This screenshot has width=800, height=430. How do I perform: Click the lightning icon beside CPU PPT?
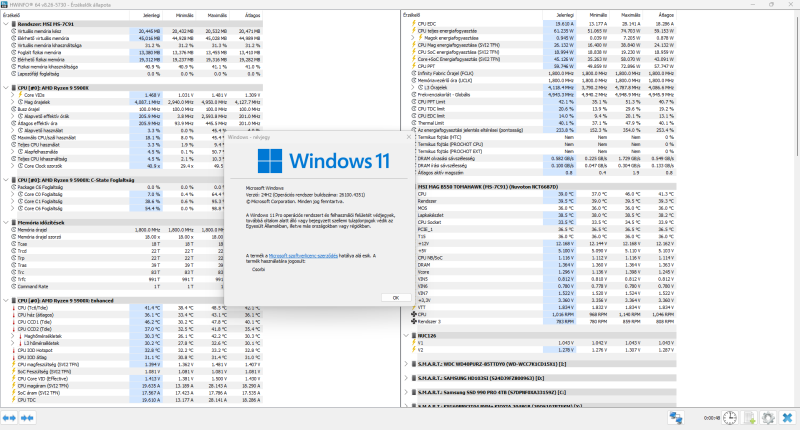[x=413, y=66]
